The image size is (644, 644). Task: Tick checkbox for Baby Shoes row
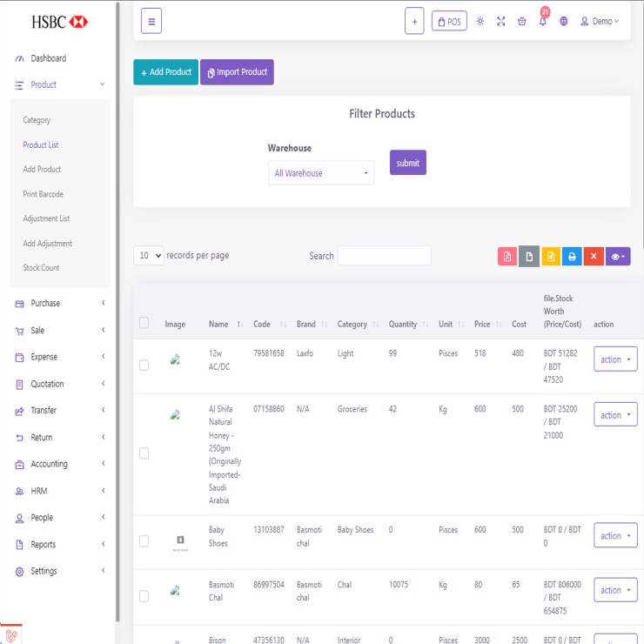(144, 541)
